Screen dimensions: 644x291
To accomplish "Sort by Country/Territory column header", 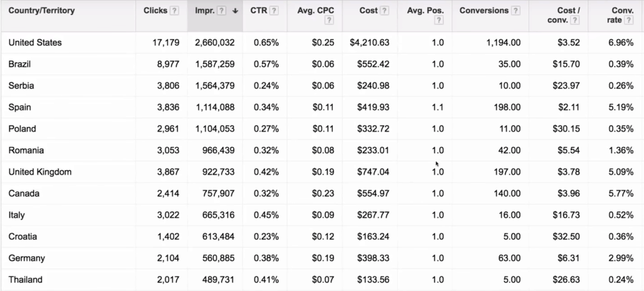I will click(x=42, y=11).
